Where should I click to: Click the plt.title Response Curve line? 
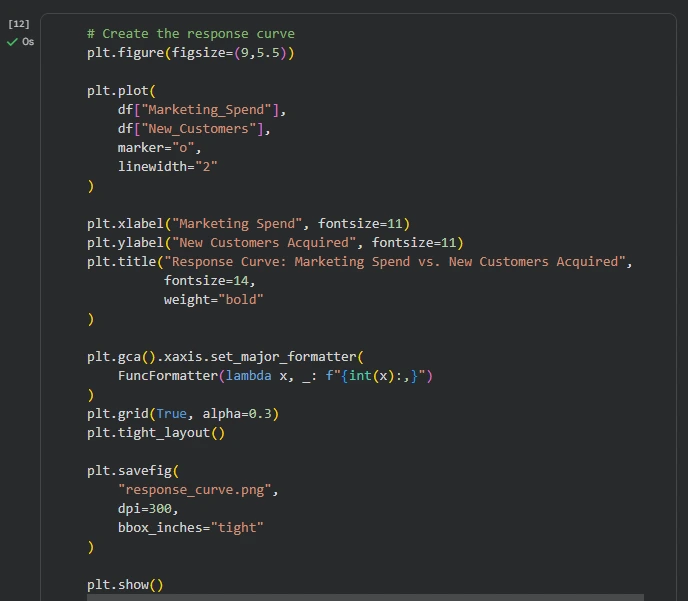359,262
